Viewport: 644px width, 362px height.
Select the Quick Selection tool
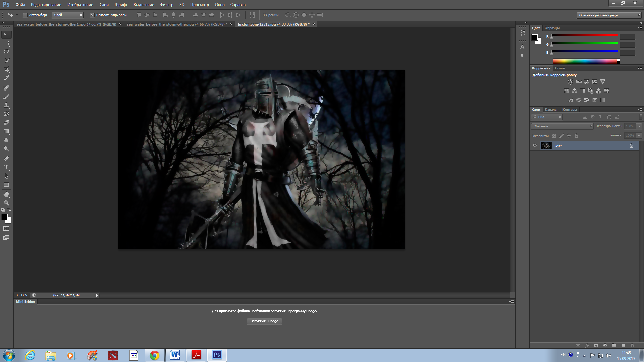pyautogui.click(x=6, y=61)
